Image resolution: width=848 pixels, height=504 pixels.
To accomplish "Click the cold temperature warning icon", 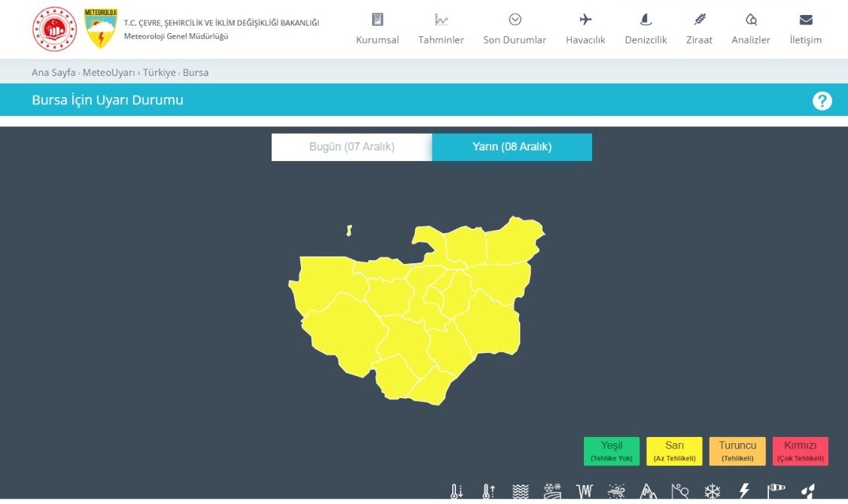I will (456, 492).
